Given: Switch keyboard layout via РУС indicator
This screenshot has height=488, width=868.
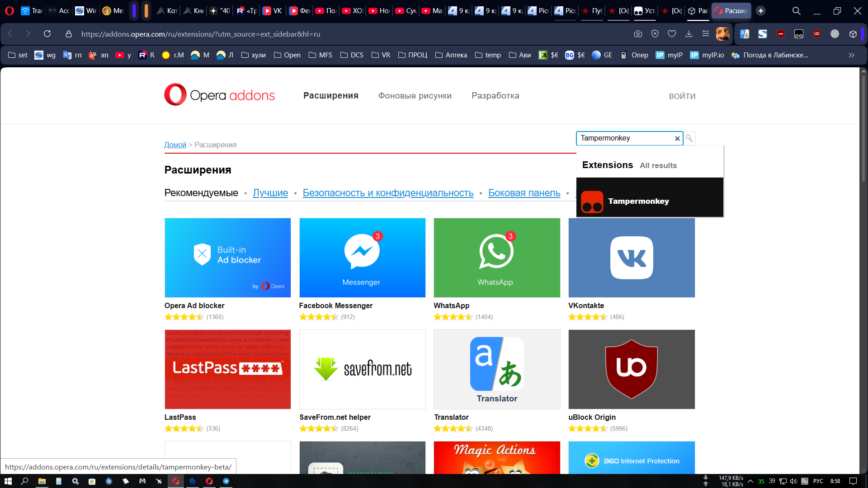Looking at the screenshot, I should 818,481.
